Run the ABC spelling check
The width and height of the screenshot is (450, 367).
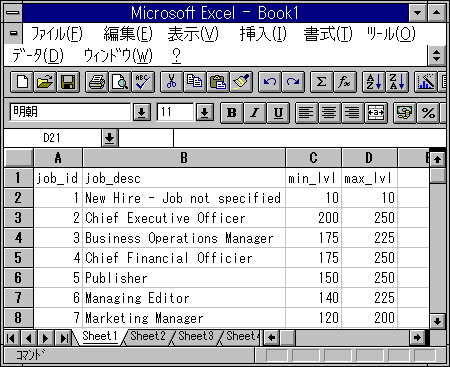tap(143, 82)
